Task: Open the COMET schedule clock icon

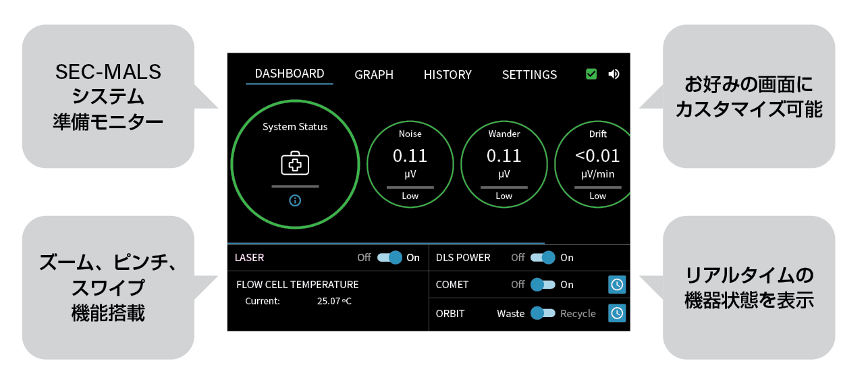Action: (x=617, y=285)
